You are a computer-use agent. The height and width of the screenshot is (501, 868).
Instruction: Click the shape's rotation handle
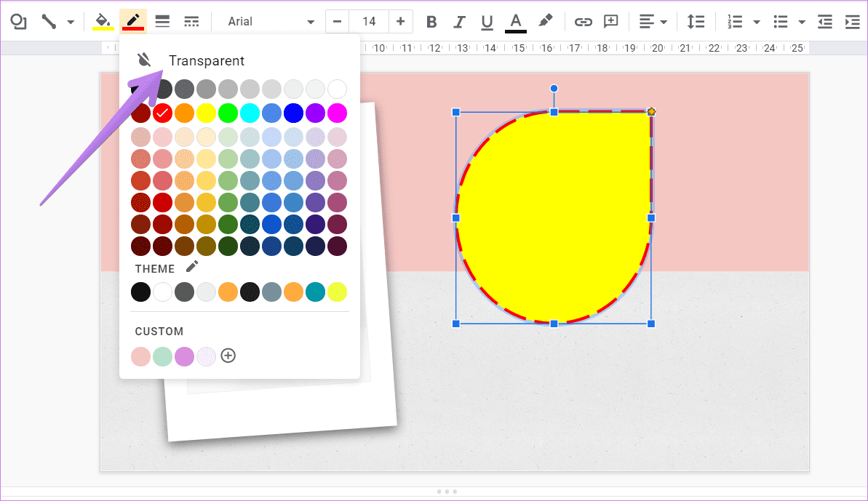(554, 89)
